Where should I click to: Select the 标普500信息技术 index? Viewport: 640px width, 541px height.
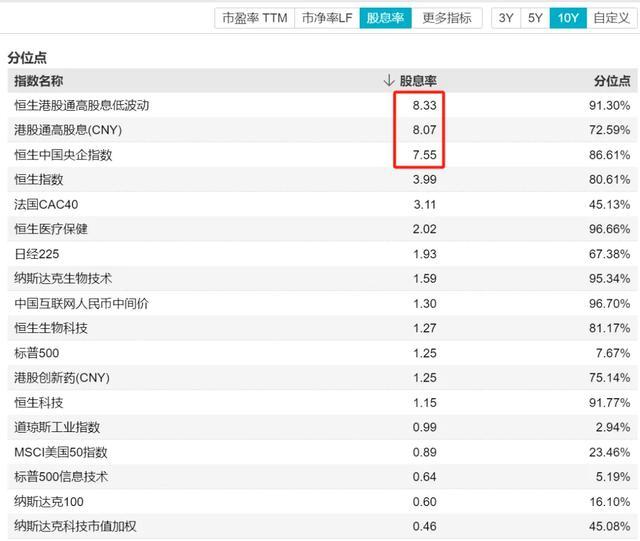pos(61,476)
